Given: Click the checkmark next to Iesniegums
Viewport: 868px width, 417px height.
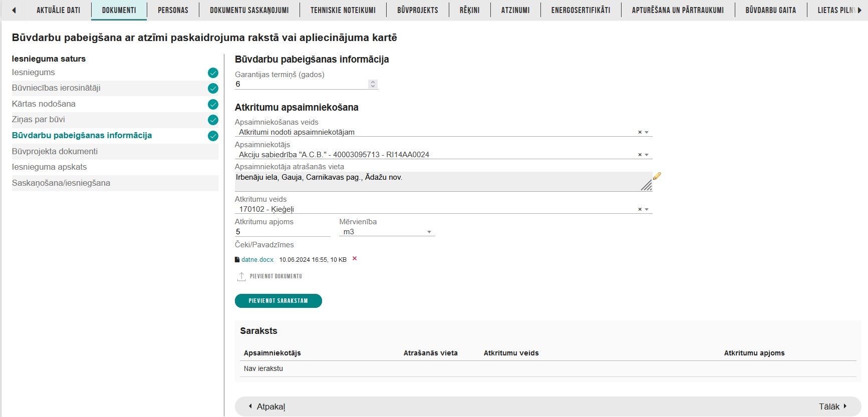Looking at the screenshot, I should (x=213, y=73).
